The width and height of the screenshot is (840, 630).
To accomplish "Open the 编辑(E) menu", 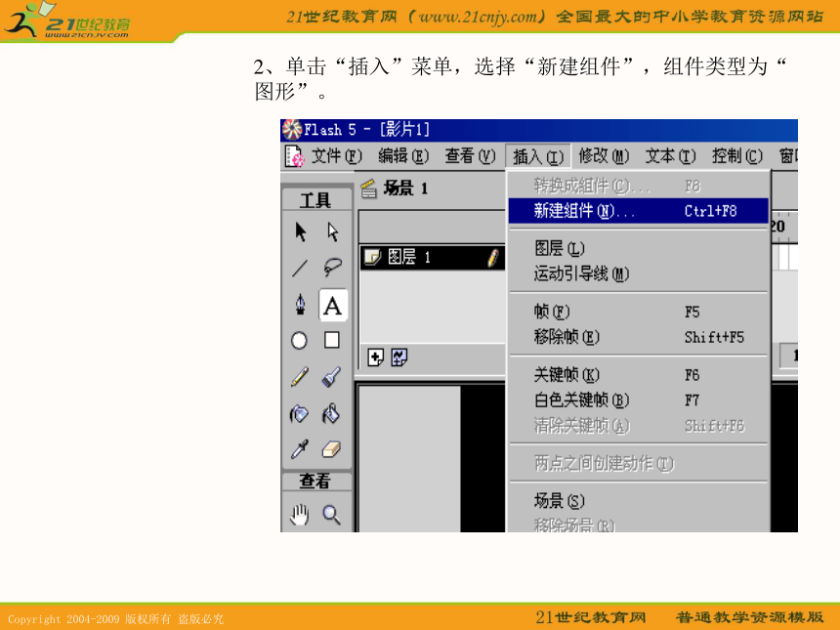I will [403, 156].
